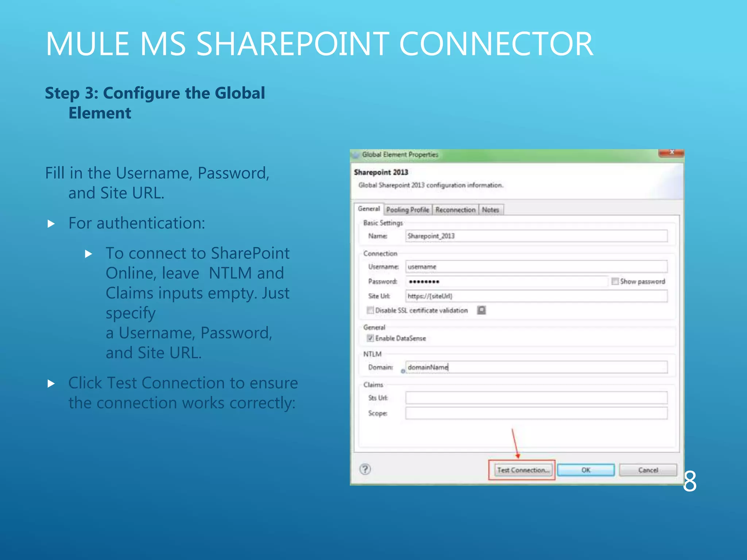Click the NTLM Domain input field

(x=536, y=367)
